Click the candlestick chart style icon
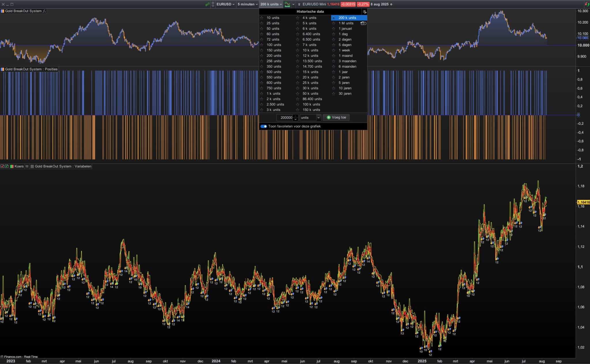Image resolution: width=590 pixels, height=364 pixels. 207,4
